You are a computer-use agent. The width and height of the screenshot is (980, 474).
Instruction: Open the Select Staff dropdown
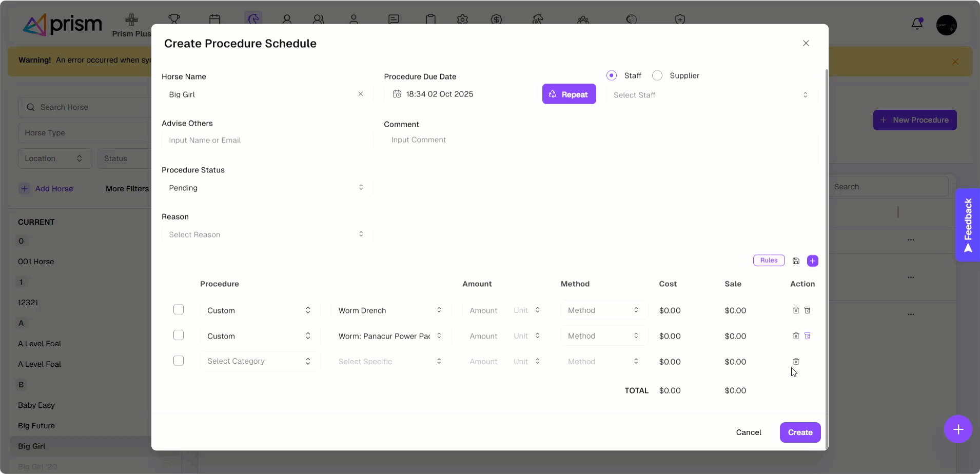point(711,95)
